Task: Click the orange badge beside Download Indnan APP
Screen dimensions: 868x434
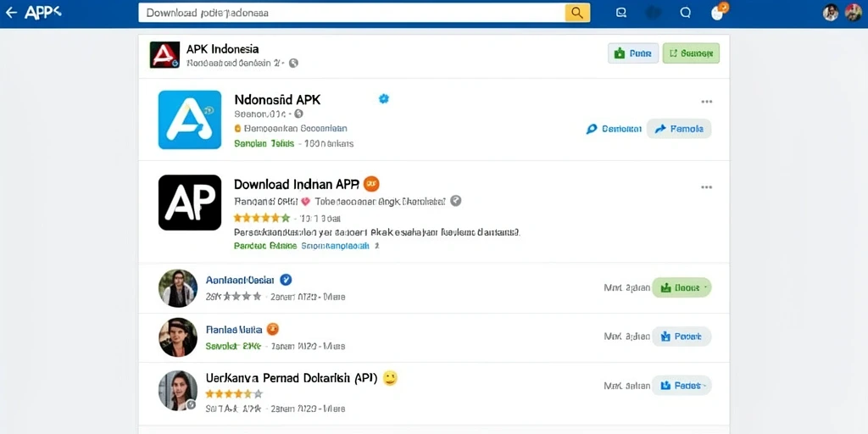Action: pos(371,184)
